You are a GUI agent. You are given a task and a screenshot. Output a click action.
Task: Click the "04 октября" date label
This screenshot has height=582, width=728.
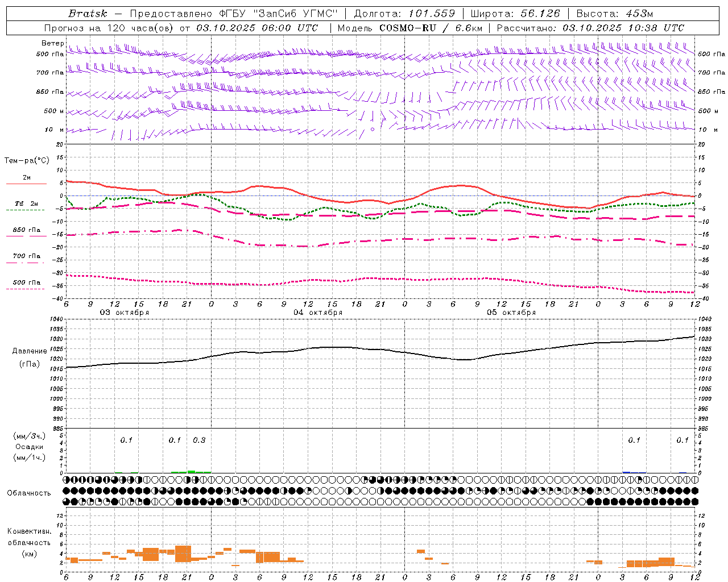tap(318, 313)
